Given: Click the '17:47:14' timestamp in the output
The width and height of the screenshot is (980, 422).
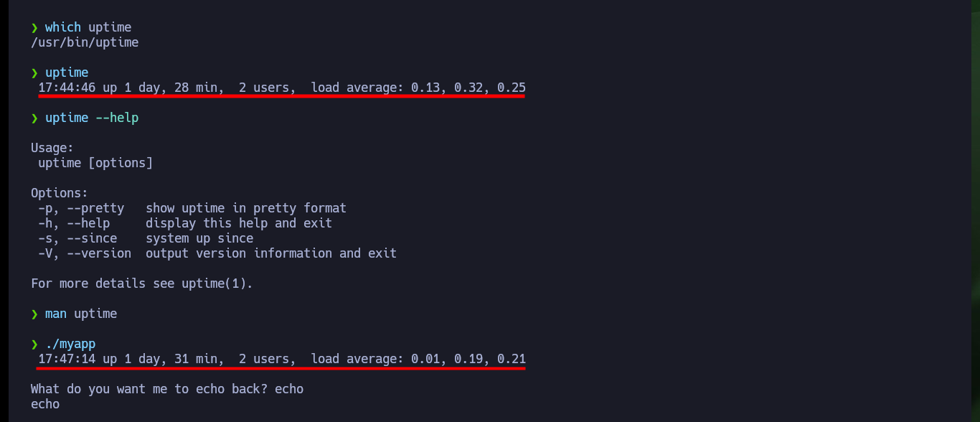Looking at the screenshot, I should 67,359.
